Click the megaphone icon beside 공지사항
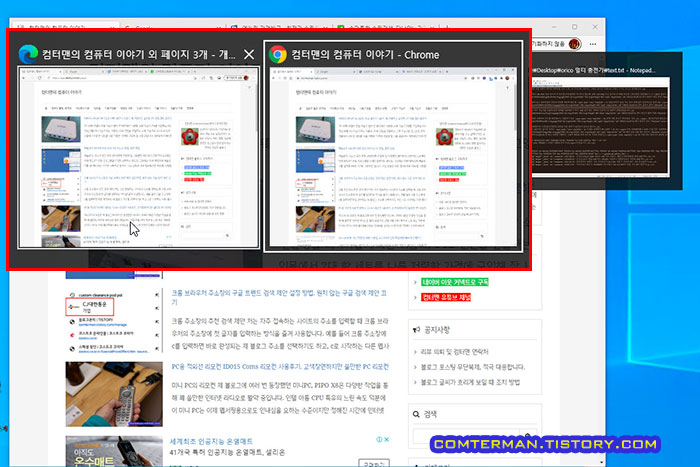 [417, 329]
